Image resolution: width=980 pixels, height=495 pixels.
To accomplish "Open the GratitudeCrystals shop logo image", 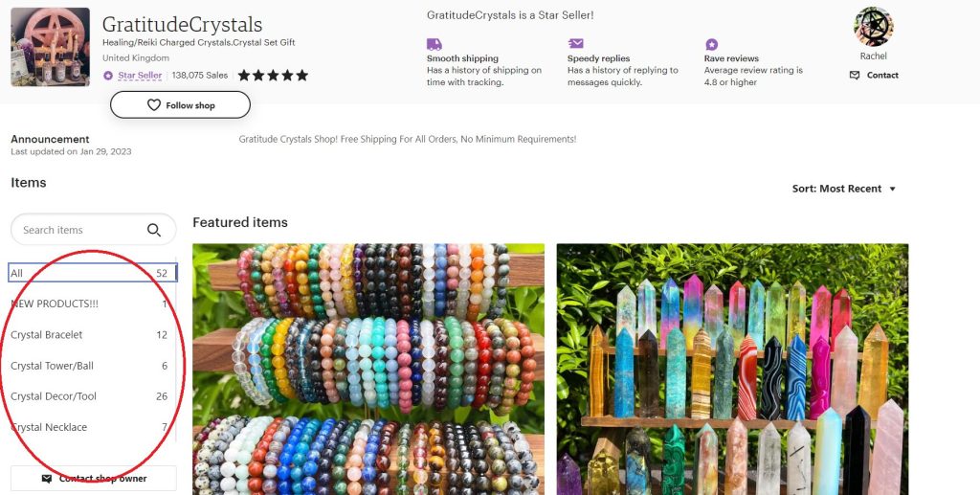I will pos(50,47).
